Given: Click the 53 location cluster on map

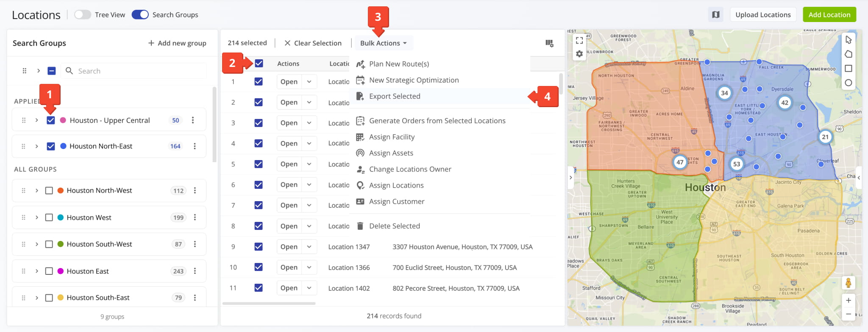Looking at the screenshot, I should tap(737, 164).
